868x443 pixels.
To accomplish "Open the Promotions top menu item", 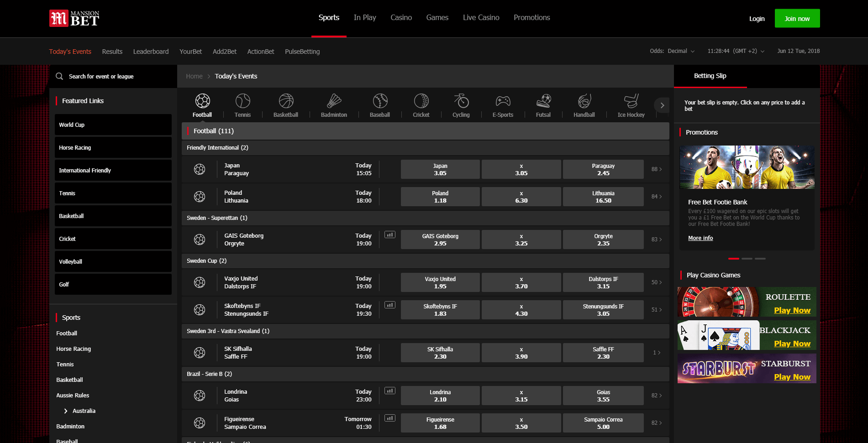I will 531,17.
